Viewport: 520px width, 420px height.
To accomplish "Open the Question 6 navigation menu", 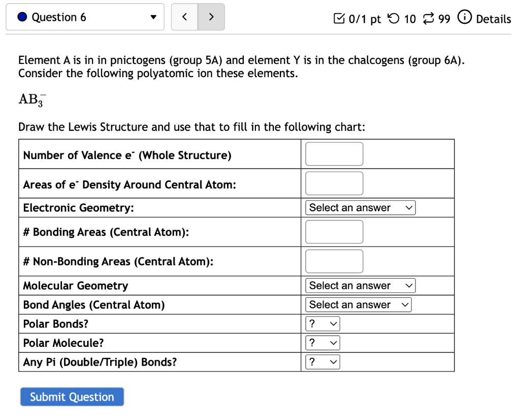I will coord(85,17).
